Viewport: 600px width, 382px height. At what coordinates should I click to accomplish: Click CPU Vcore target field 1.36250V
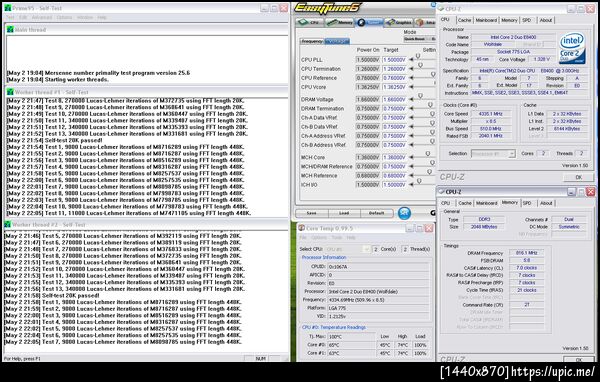(394, 87)
